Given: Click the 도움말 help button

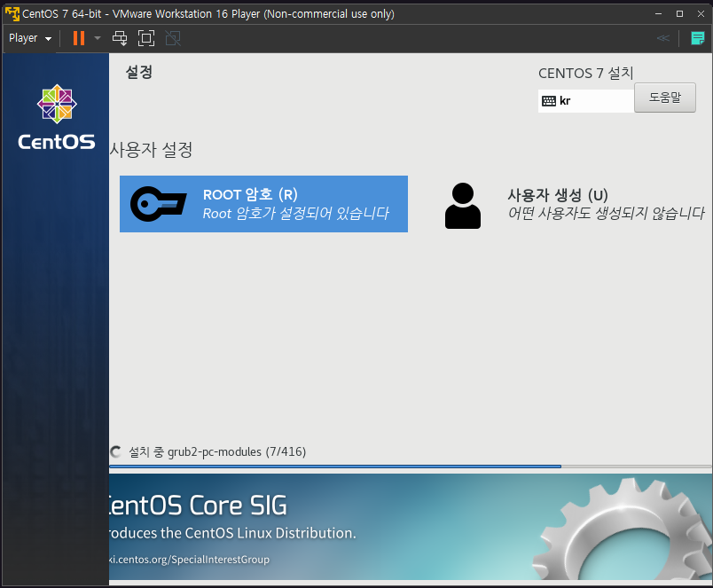Looking at the screenshot, I should click(x=665, y=98).
